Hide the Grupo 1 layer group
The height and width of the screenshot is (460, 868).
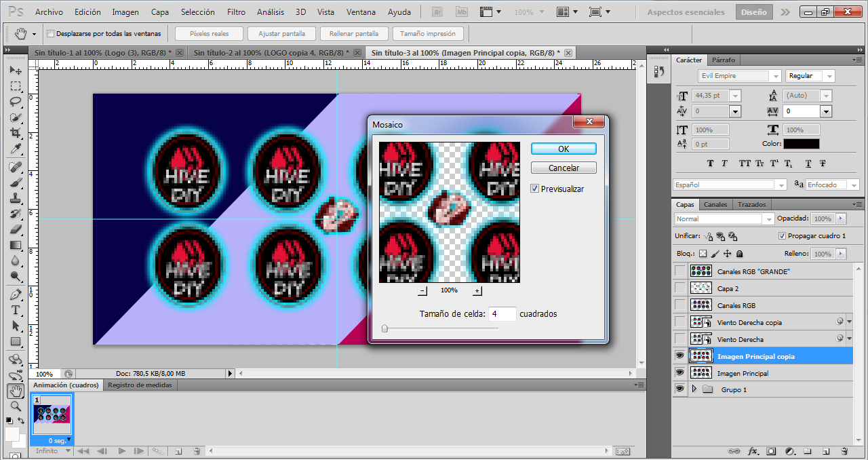(x=679, y=389)
